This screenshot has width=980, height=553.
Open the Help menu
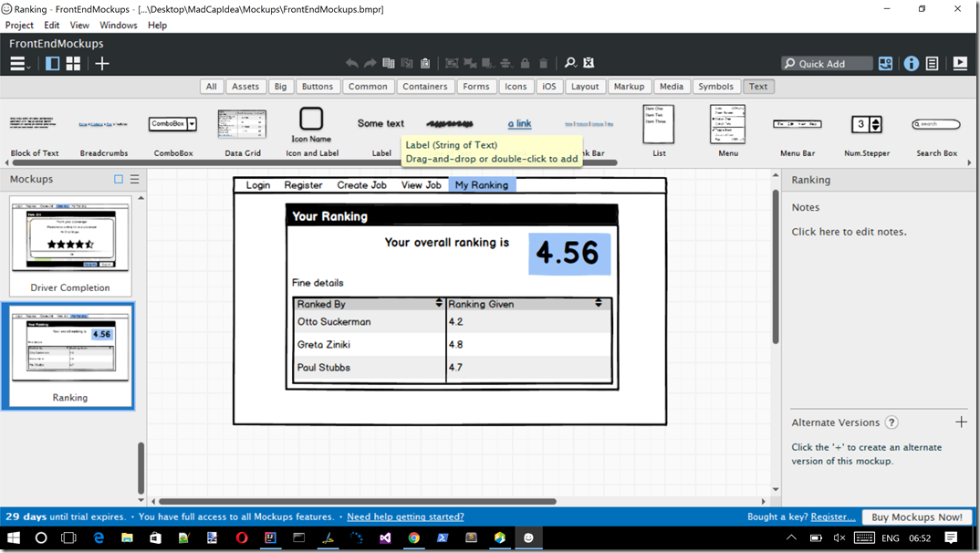pyautogui.click(x=158, y=25)
